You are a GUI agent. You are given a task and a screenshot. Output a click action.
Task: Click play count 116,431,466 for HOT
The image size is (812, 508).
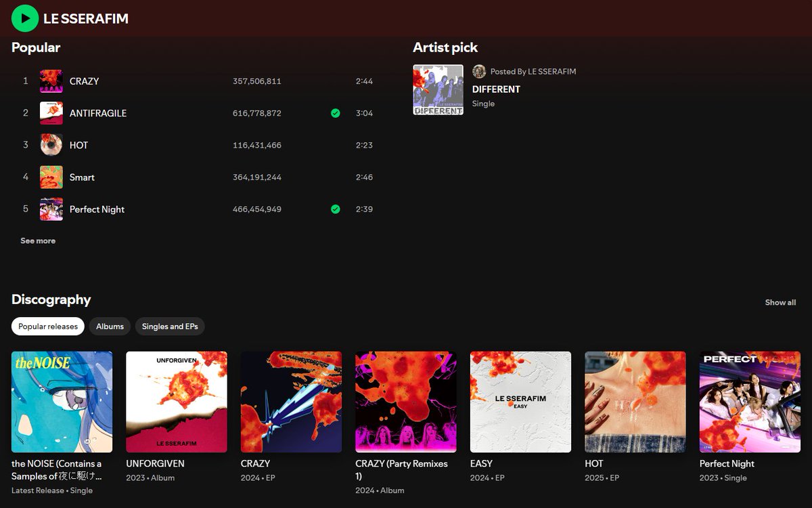coord(257,145)
